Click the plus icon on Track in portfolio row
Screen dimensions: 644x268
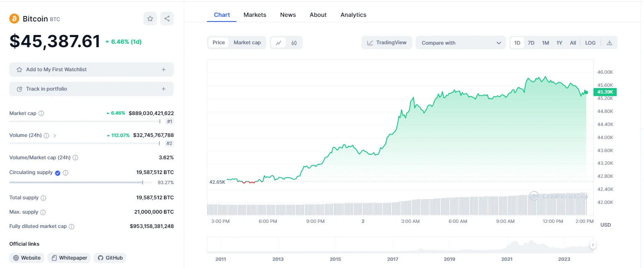(x=164, y=89)
